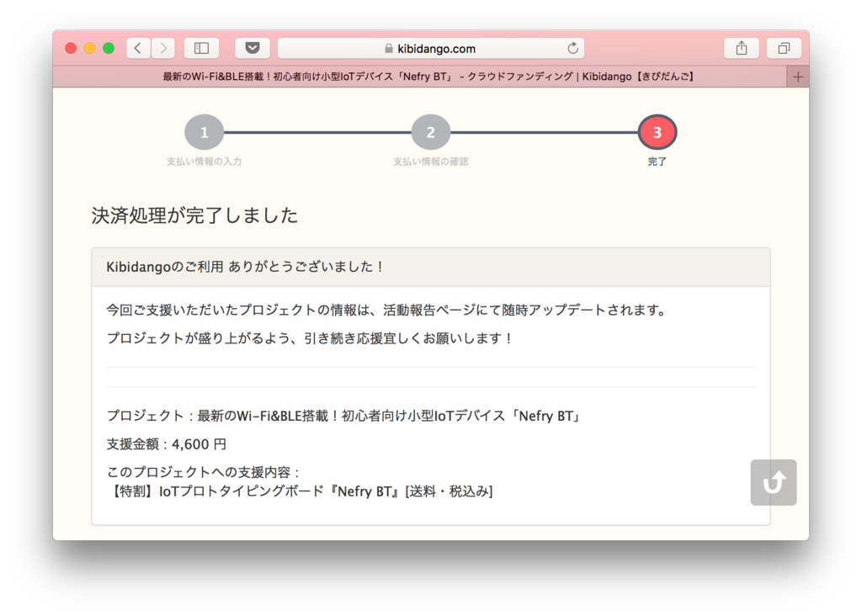
Task: Click text Kibidangoのご利用 ありがとうございました！
Action: click(245, 267)
